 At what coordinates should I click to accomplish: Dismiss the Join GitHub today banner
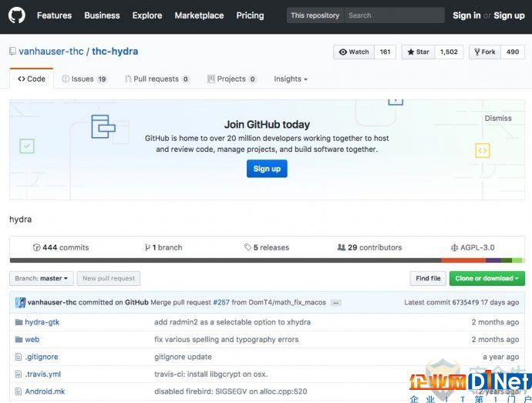pyautogui.click(x=498, y=119)
